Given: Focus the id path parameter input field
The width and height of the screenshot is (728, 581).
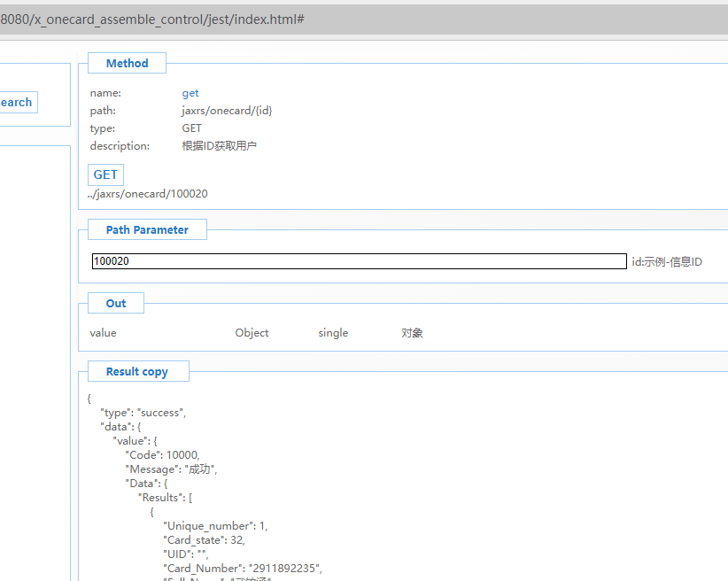Looking at the screenshot, I should click(359, 261).
